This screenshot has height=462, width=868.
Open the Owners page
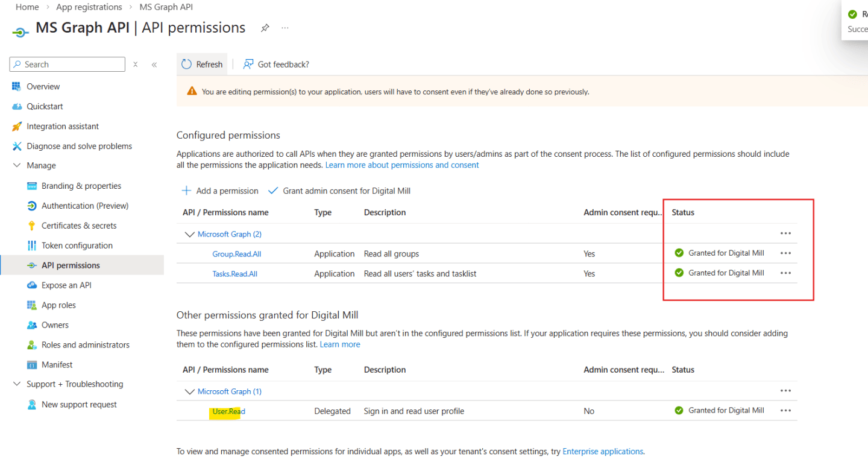click(x=55, y=325)
